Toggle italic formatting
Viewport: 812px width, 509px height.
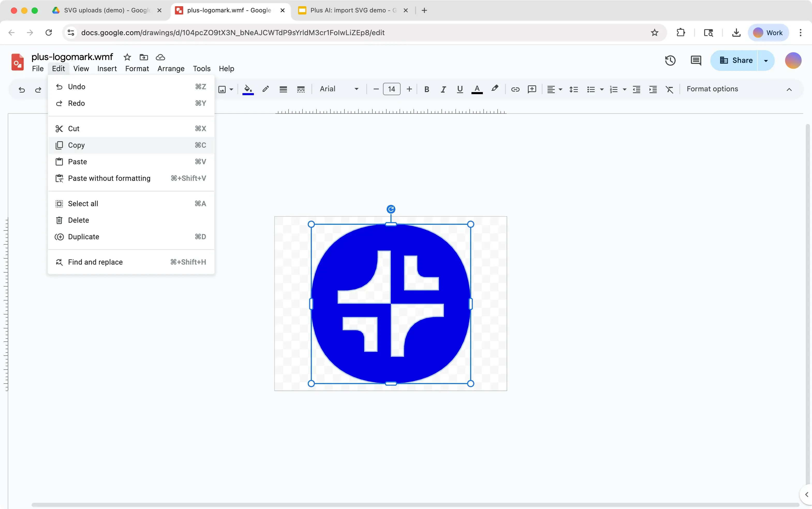[x=443, y=89]
